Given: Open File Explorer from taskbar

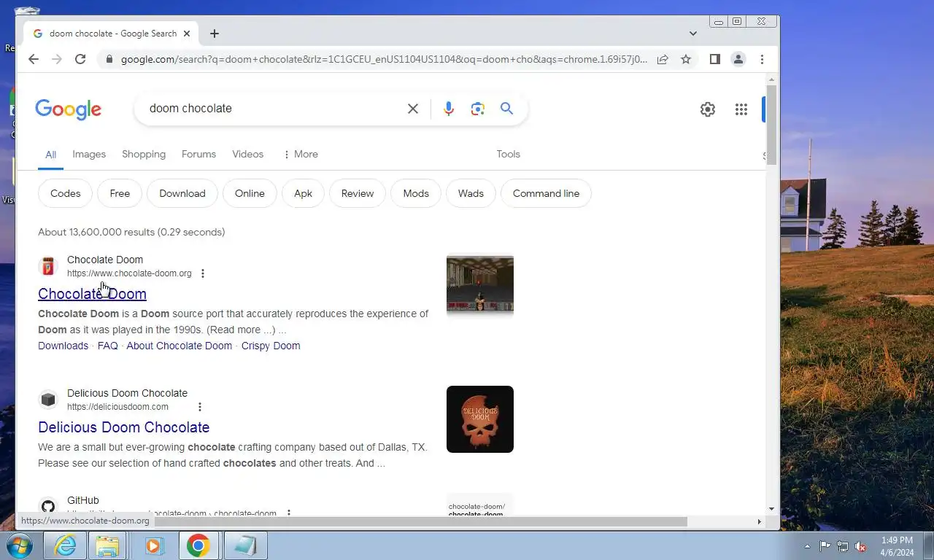Looking at the screenshot, I should pos(108,545).
